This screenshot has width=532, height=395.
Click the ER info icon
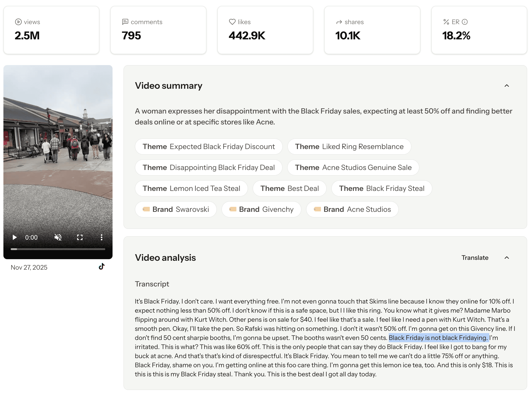465,22
